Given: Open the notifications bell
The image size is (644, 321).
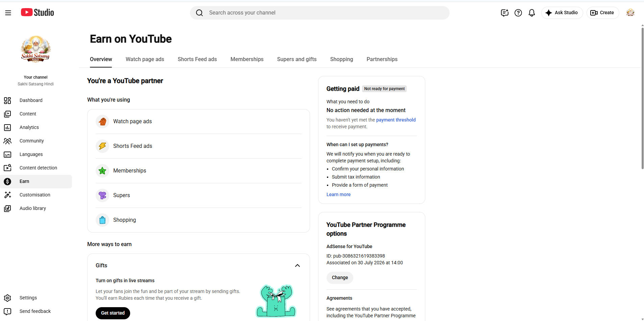Looking at the screenshot, I should [x=532, y=13].
